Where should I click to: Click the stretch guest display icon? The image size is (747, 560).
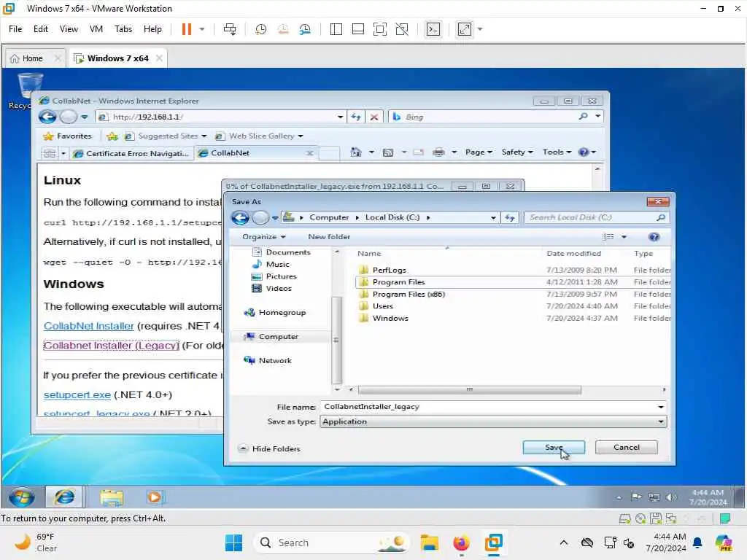pos(465,29)
